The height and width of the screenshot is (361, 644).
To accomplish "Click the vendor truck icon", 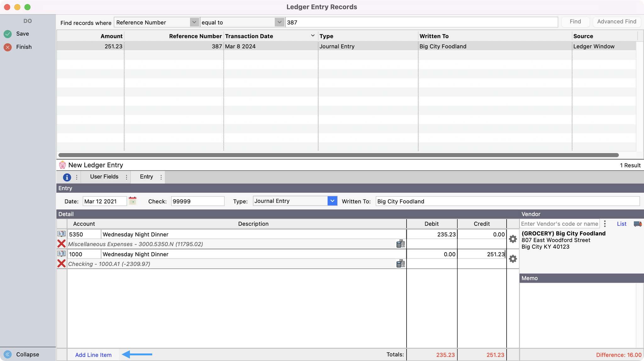I will 637,224.
